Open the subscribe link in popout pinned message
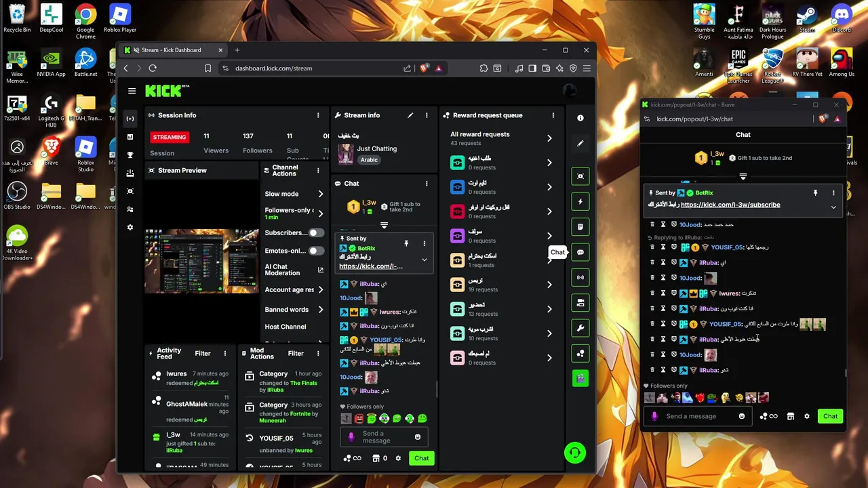This screenshot has width=868, height=488. pos(730,205)
